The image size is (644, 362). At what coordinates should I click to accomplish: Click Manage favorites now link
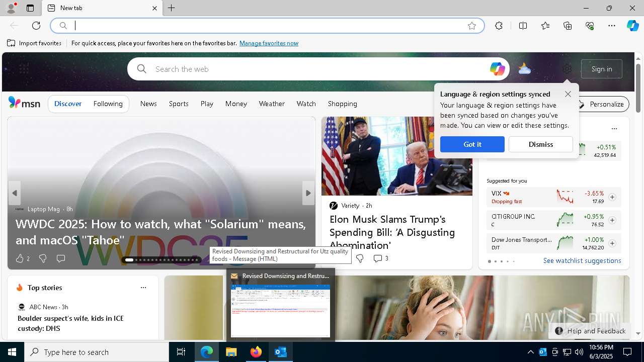[x=269, y=43]
